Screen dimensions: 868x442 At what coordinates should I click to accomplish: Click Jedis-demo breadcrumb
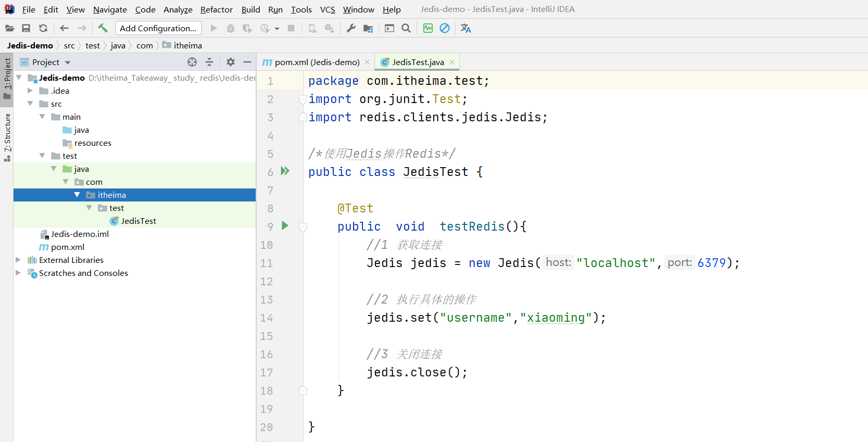point(30,45)
